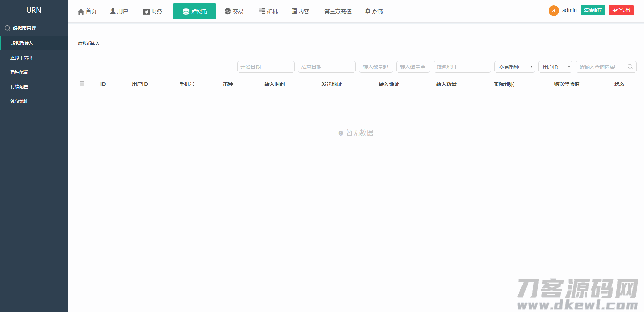Click the 开始日期 date field
This screenshot has width=644, height=312.
click(x=266, y=67)
